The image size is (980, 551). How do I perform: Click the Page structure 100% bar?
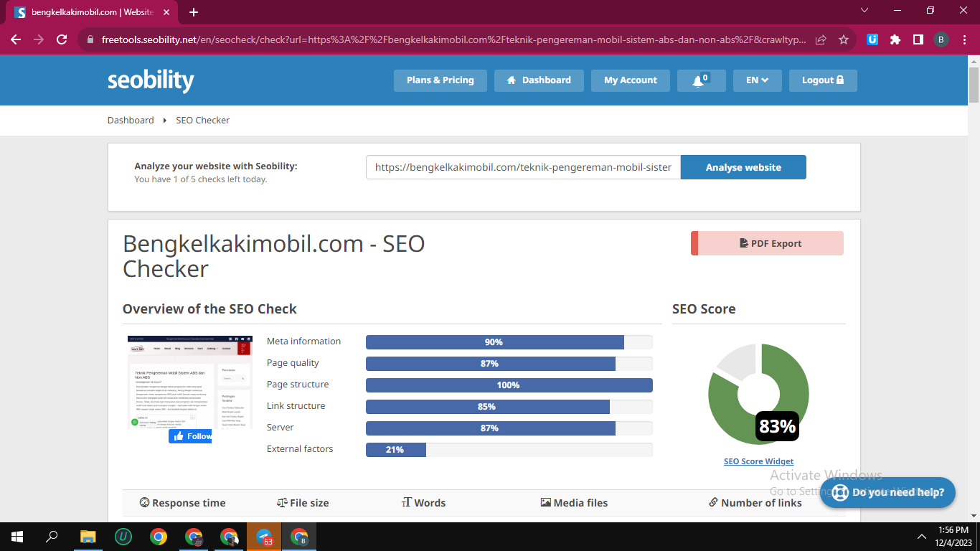point(509,385)
